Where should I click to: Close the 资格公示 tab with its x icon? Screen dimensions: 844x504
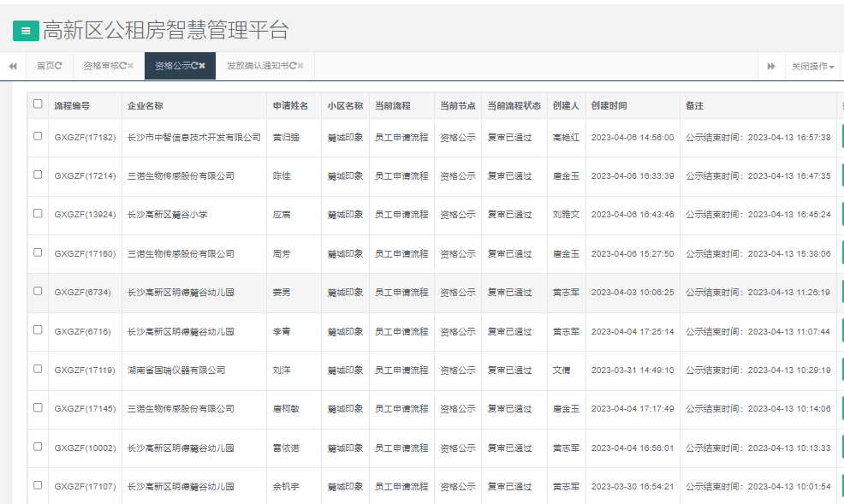(203, 65)
